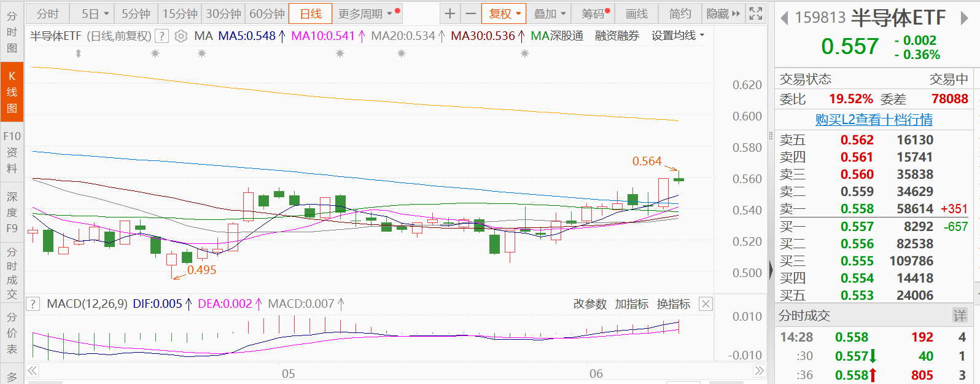Click the first event marker above chart
Image resolution: width=980 pixels, height=384 pixels.
click(x=78, y=54)
